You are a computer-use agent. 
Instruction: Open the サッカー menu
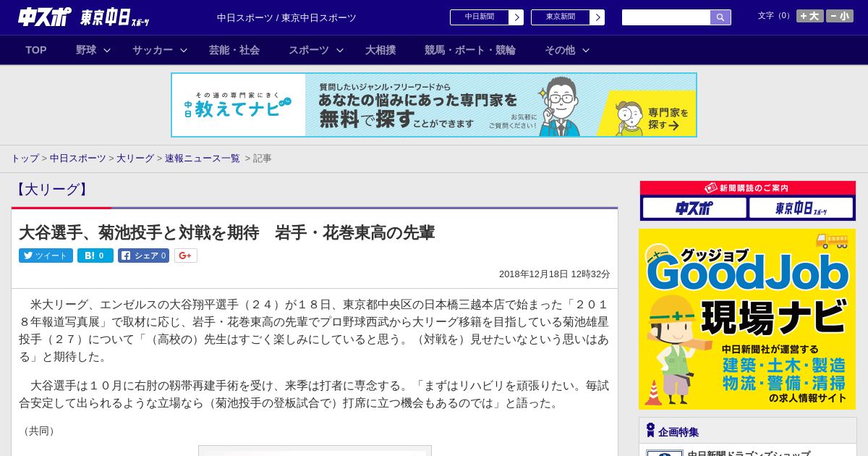[x=153, y=50]
